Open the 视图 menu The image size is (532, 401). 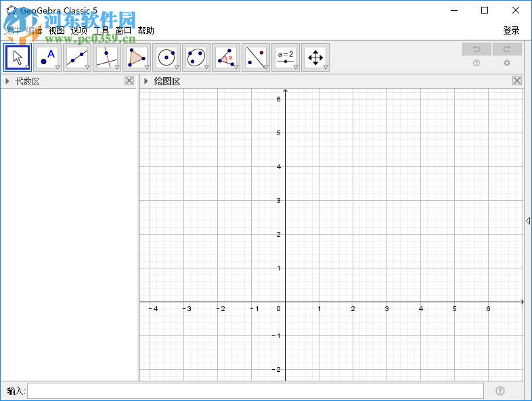(56, 30)
